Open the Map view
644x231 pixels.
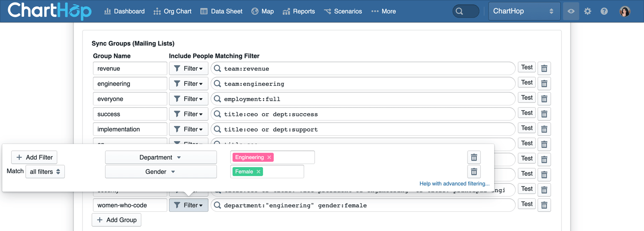[x=262, y=11]
